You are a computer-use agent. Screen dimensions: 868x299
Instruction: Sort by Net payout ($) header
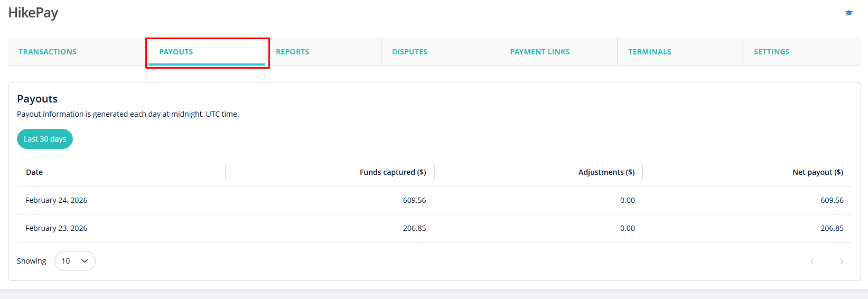817,172
